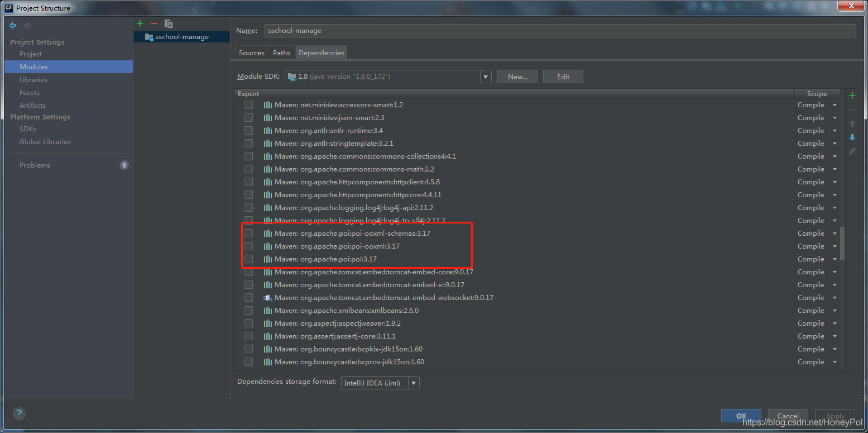Screen dimensions: 868x433
Task: Open Project under Project Settings
Action: coord(31,54)
